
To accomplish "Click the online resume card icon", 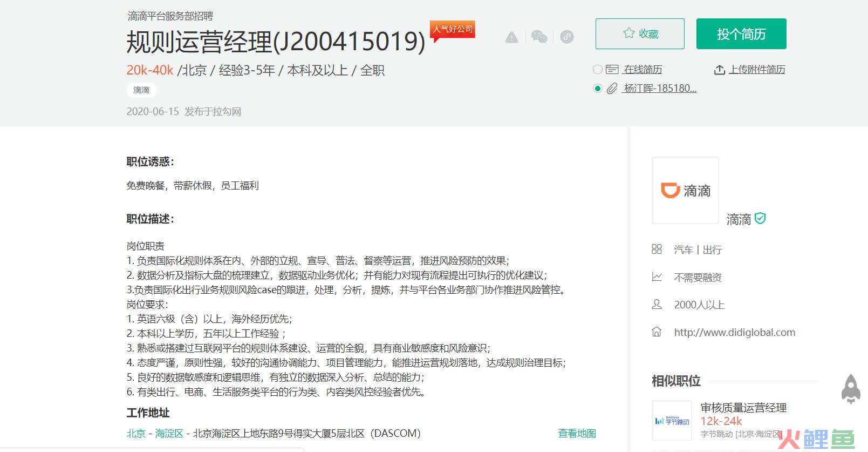I will tap(612, 69).
